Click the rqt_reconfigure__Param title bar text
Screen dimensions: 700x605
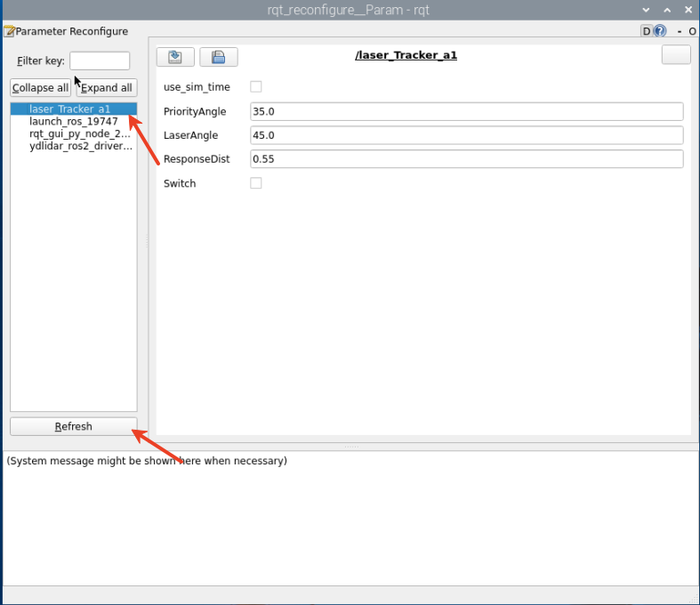[x=348, y=10]
